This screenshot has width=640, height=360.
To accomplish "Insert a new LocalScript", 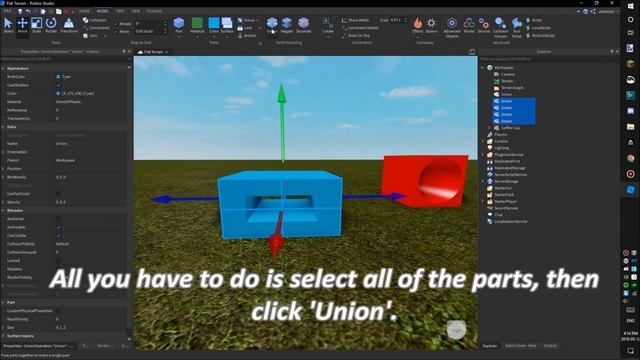I will tap(539, 28).
